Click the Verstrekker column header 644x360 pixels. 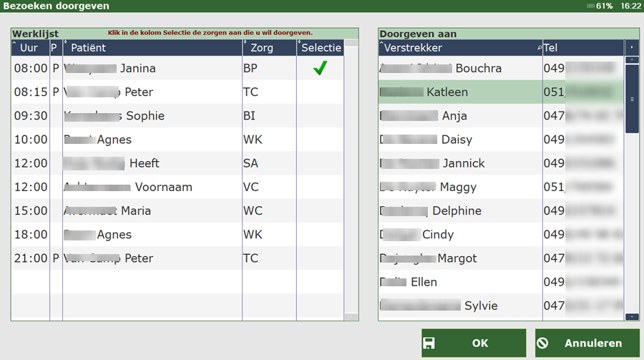click(x=458, y=48)
